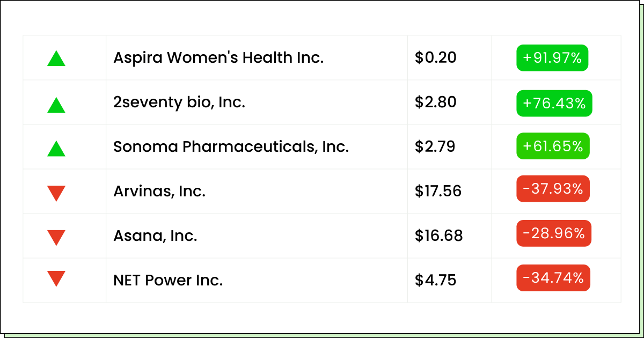
Task: Select the -28.96% red loss badge
Action: 554,233
